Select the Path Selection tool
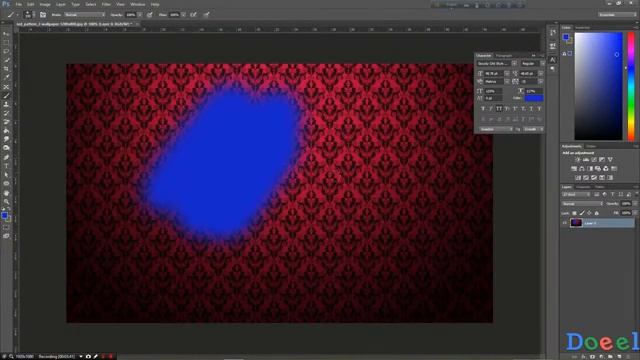This screenshot has width=640, height=360. click(x=6, y=175)
